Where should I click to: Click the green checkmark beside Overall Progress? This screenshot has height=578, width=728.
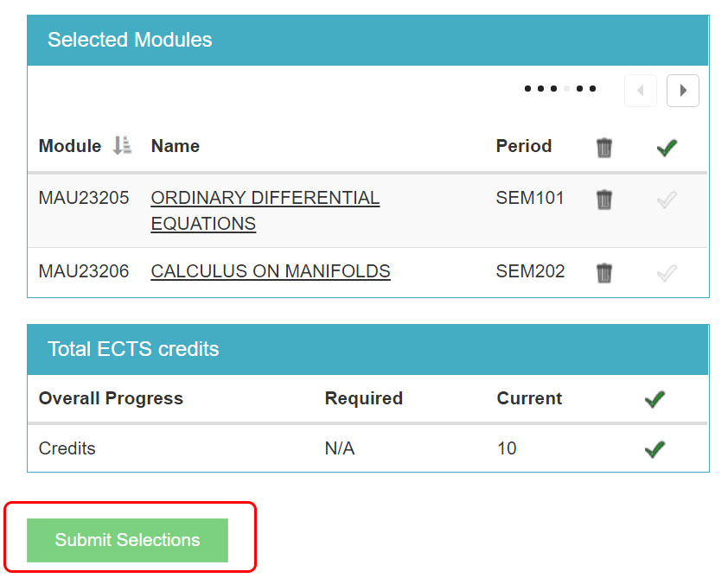tap(655, 398)
